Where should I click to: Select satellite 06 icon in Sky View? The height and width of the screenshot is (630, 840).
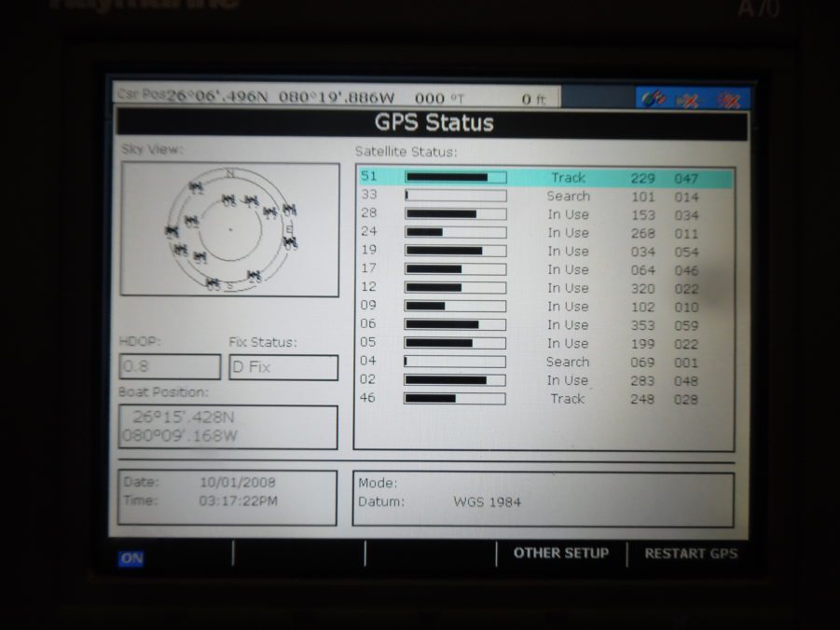tap(228, 200)
